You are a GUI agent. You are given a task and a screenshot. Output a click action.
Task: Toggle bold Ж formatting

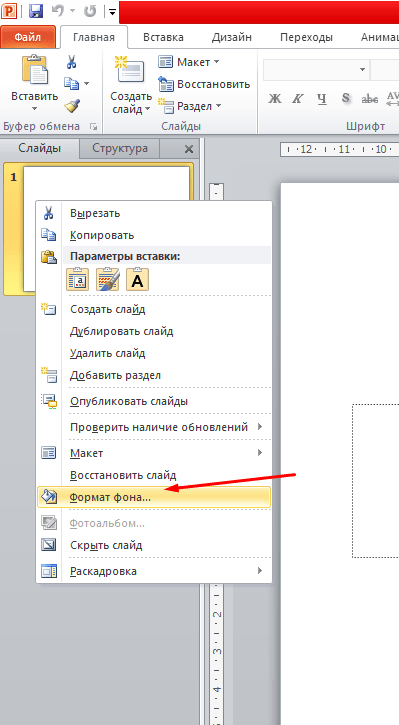[275, 98]
